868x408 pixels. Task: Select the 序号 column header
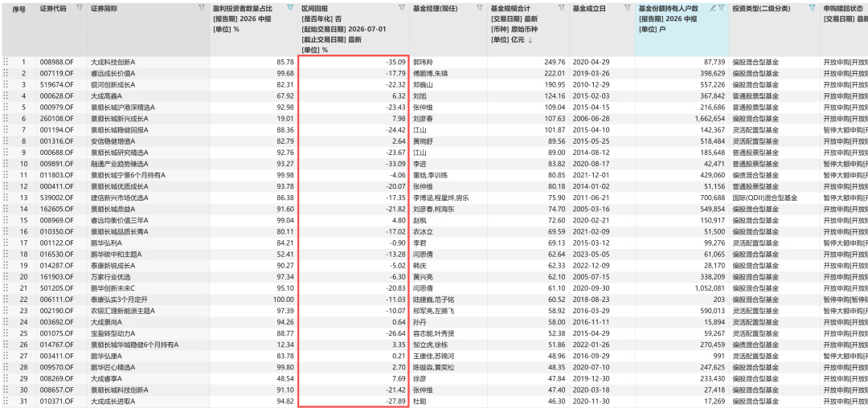pos(18,10)
